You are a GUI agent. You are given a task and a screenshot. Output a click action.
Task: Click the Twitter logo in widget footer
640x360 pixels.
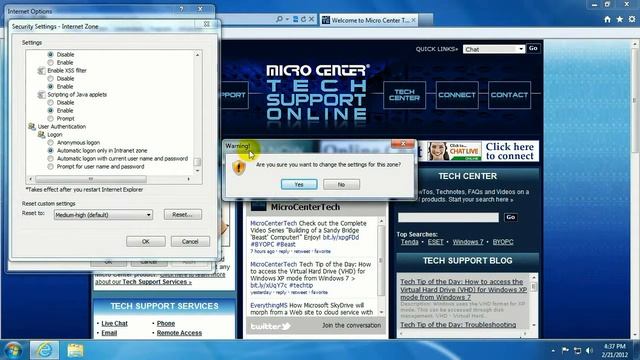click(x=270, y=326)
